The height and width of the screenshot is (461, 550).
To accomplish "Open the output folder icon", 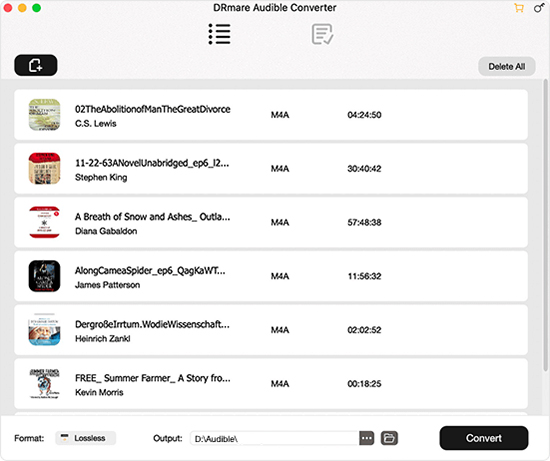I will [389, 438].
